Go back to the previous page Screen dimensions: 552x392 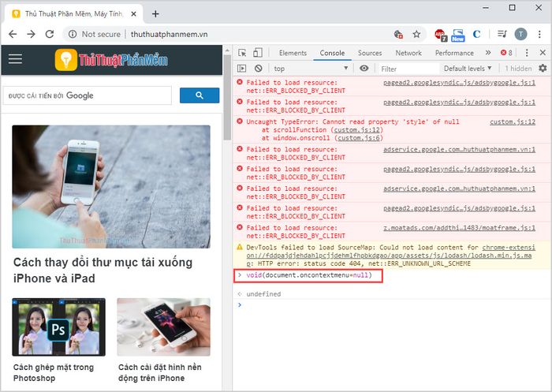(x=13, y=34)
